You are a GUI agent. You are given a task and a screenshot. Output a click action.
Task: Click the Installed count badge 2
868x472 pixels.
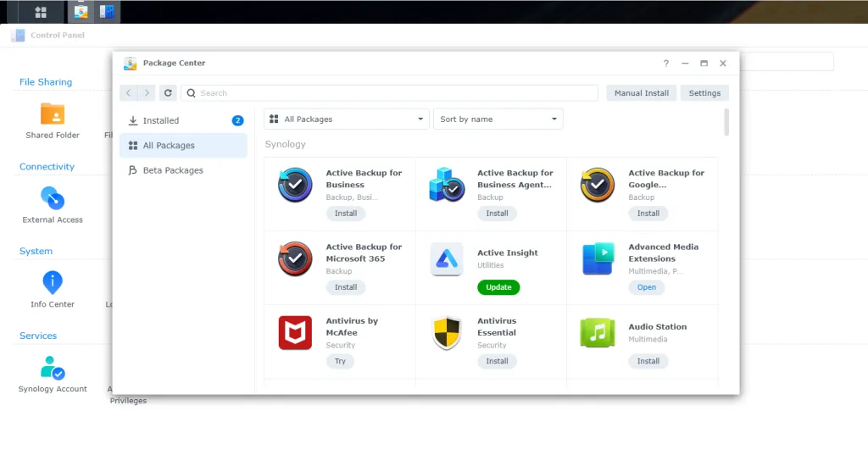237,120
